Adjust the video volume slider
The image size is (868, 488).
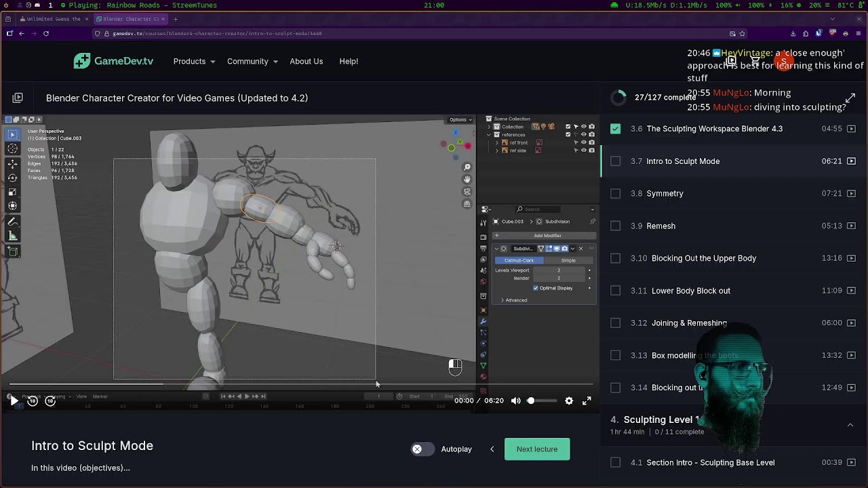pyautogui.click(x=542, y=401)
